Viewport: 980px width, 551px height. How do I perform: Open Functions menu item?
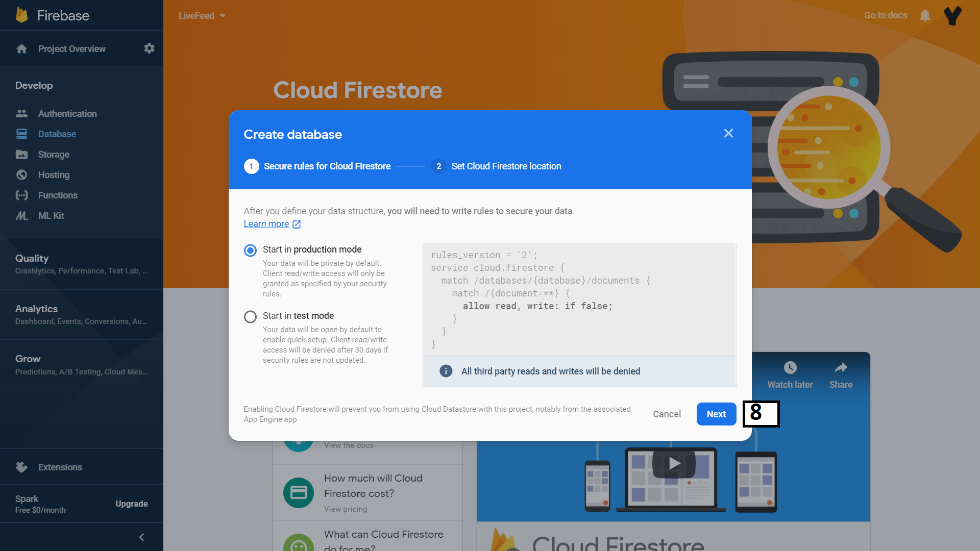pos(58,195)
